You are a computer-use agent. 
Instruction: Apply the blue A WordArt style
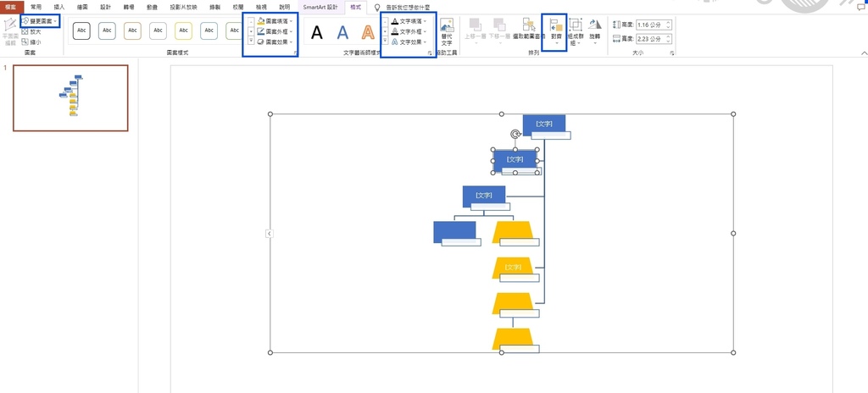point(342,33)
